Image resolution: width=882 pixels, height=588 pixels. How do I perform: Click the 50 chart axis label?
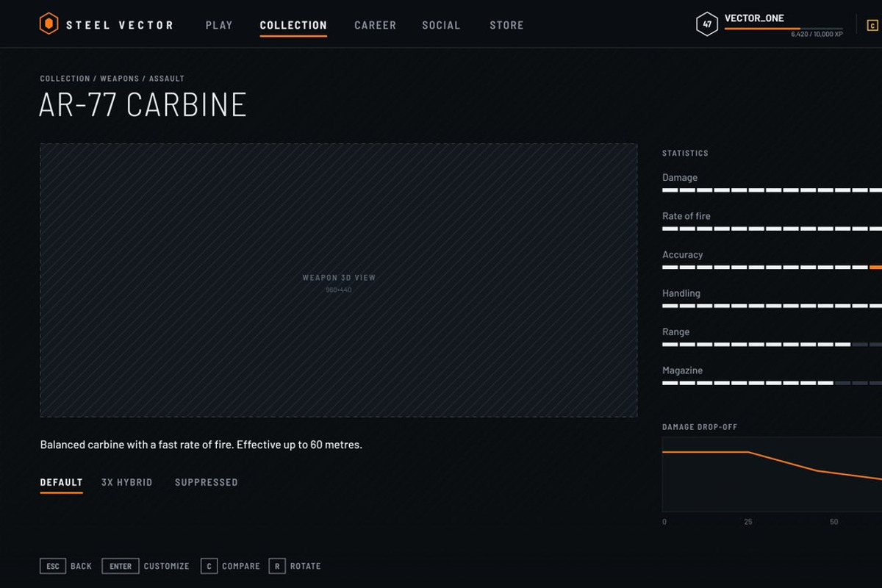834,522
